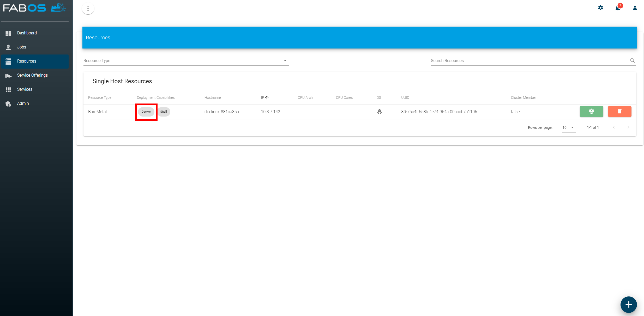This screenshot has width=644, height=316.
Task: Click the Admin sidebar navigation item
Action: (23, 104)
